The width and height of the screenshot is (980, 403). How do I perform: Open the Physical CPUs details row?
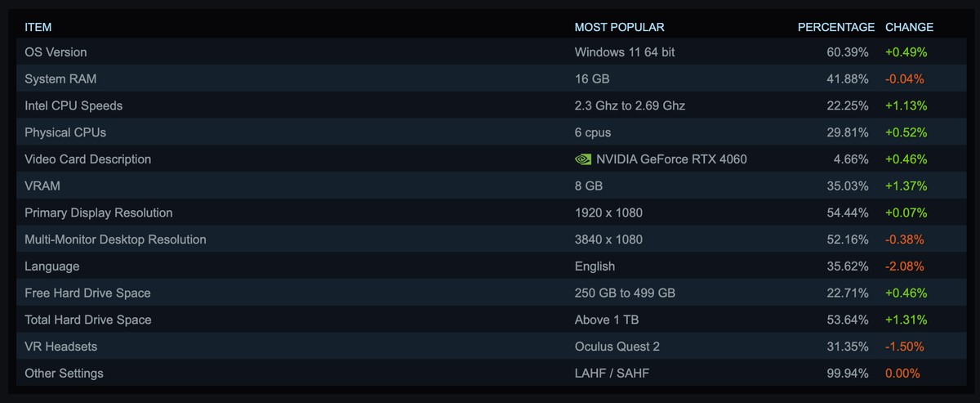[x=65, y=132]
